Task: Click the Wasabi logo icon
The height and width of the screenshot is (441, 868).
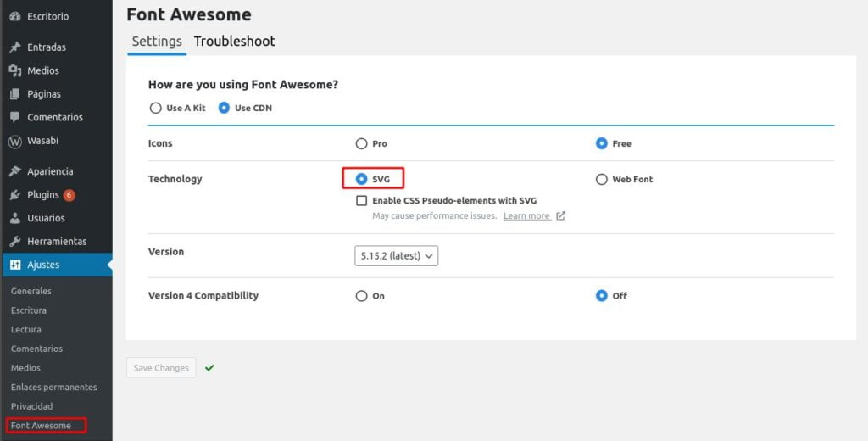Action: pos(15,141)
